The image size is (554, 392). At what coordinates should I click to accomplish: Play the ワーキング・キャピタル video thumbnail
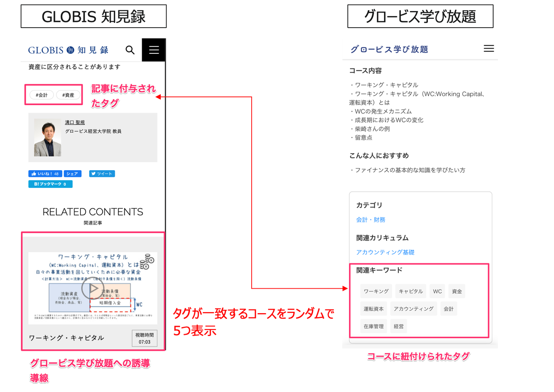coord(93,288)
